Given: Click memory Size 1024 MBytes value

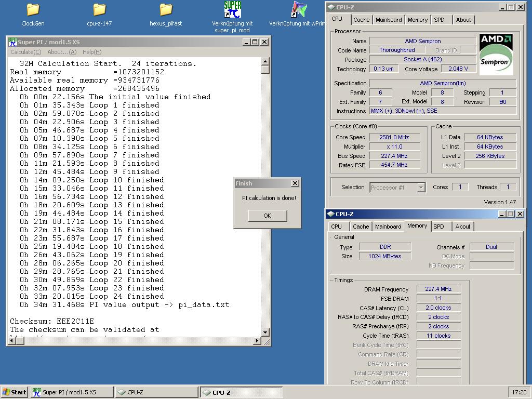Looking at the screenshot, I should [x=385, y=256].
